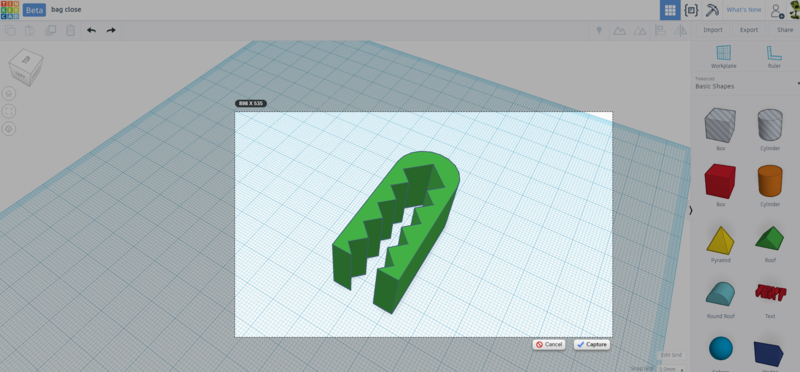Screen dimensions: 800x372
Task: Select the red Box shape
Action: [x=720, y=181]
